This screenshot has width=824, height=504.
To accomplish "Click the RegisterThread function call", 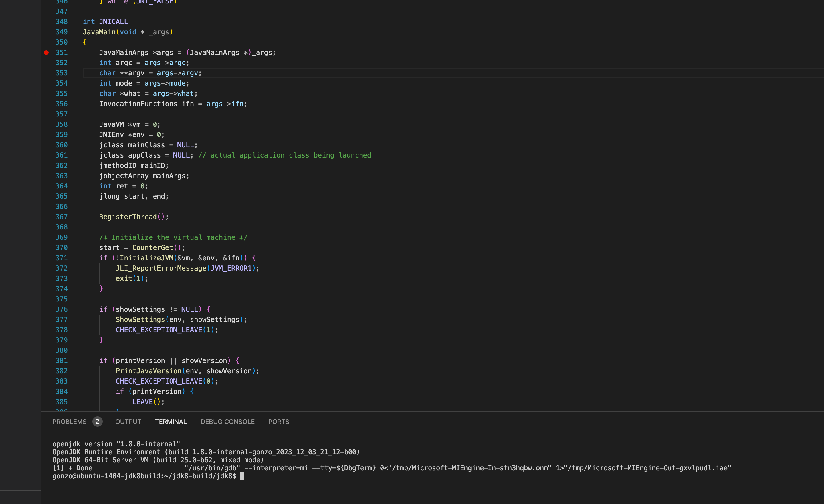I will point(128,217).
